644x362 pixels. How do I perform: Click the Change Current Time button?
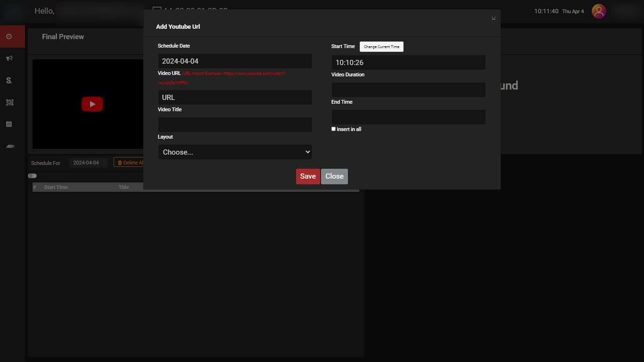click(381, 47)
